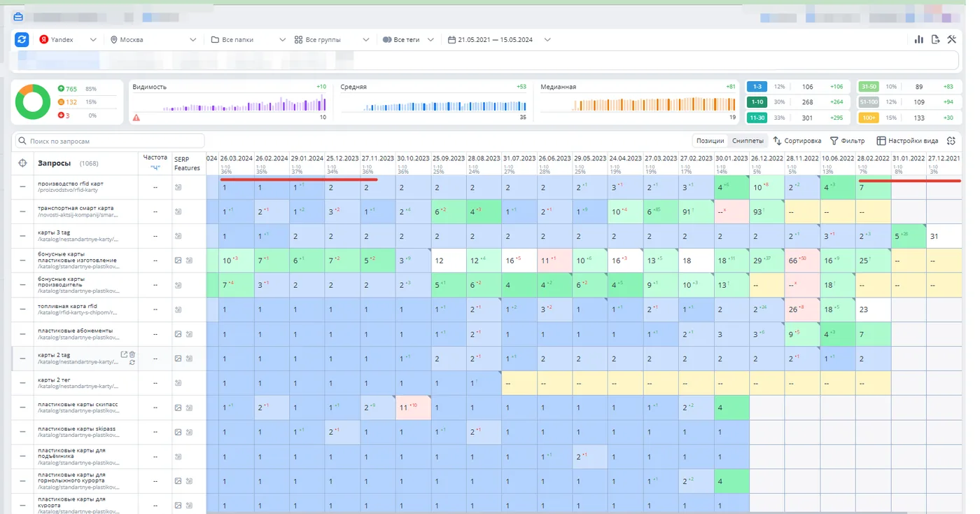980x514 pixels.
Task: Click the Сортировка button
Action: click(x=797, y=141)
